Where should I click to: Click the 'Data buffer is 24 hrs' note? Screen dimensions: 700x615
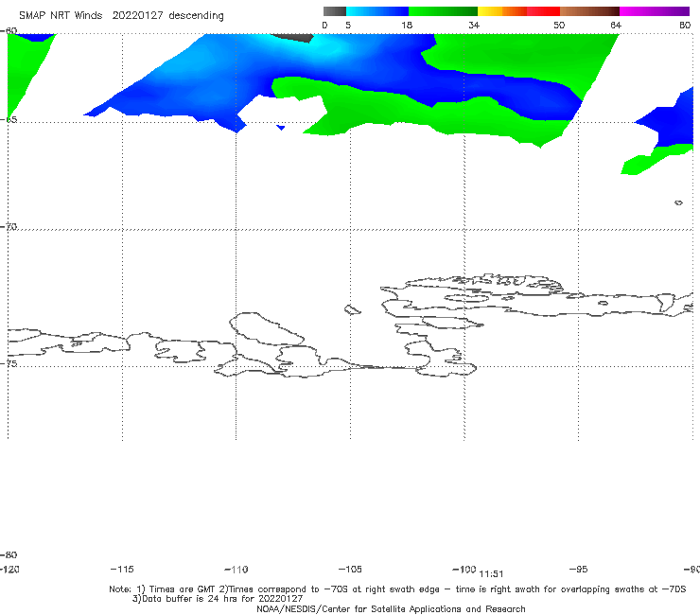[218, 599]
